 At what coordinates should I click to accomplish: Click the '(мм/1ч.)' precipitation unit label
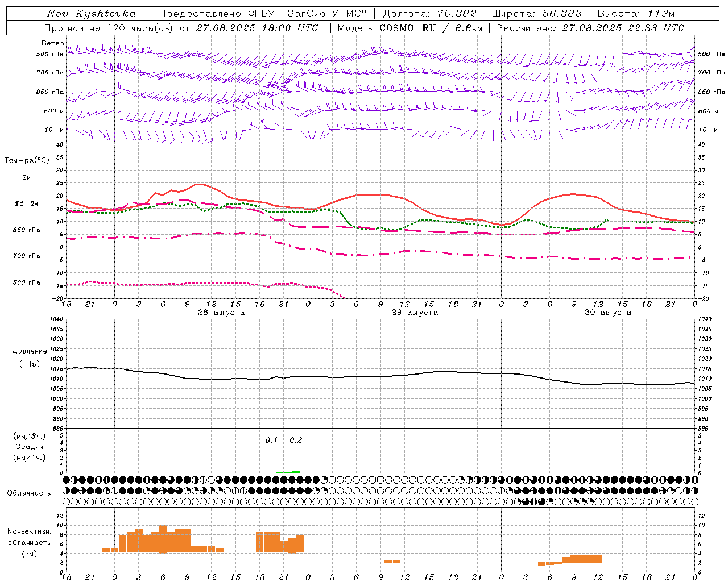click(x=30, y=458)
